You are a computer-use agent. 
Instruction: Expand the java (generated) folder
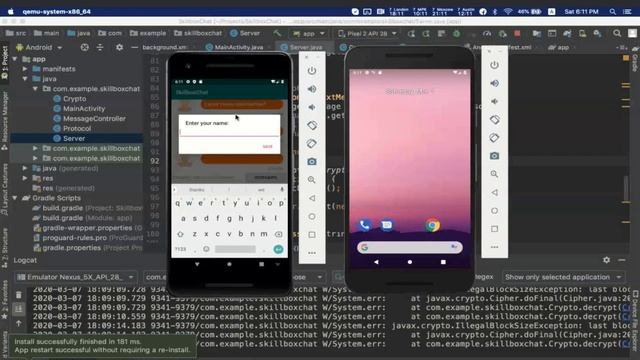coord(25,168)
